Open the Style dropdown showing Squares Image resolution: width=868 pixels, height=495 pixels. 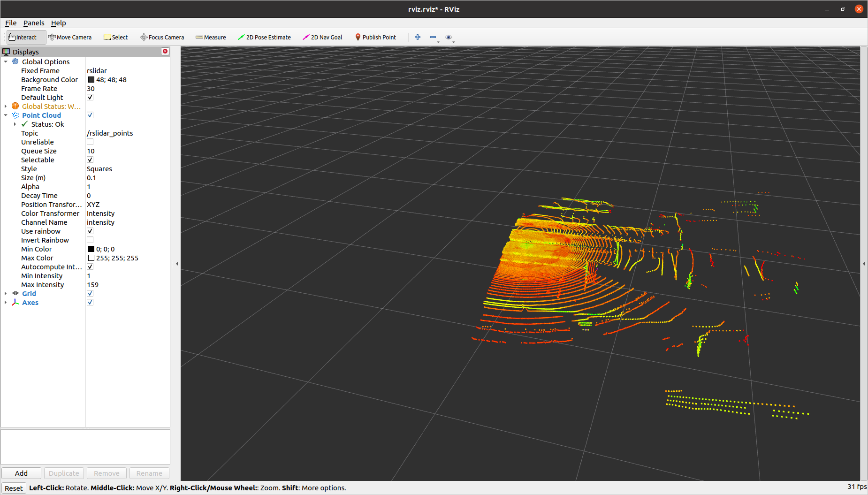pyautogui.click(x=127, y=168)
